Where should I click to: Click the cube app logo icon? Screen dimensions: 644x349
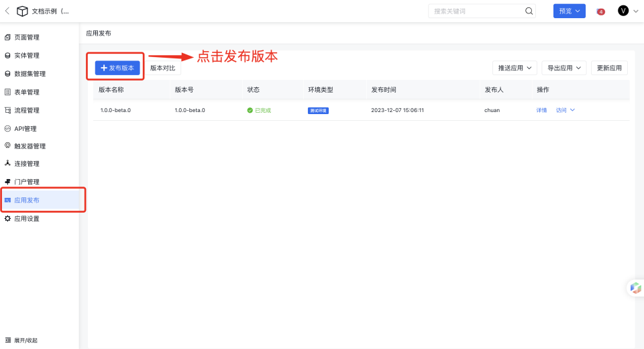[23, 11]
